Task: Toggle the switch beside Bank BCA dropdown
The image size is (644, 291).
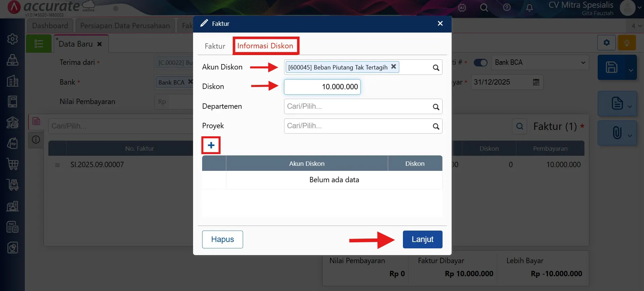Action: coord(480,63)
